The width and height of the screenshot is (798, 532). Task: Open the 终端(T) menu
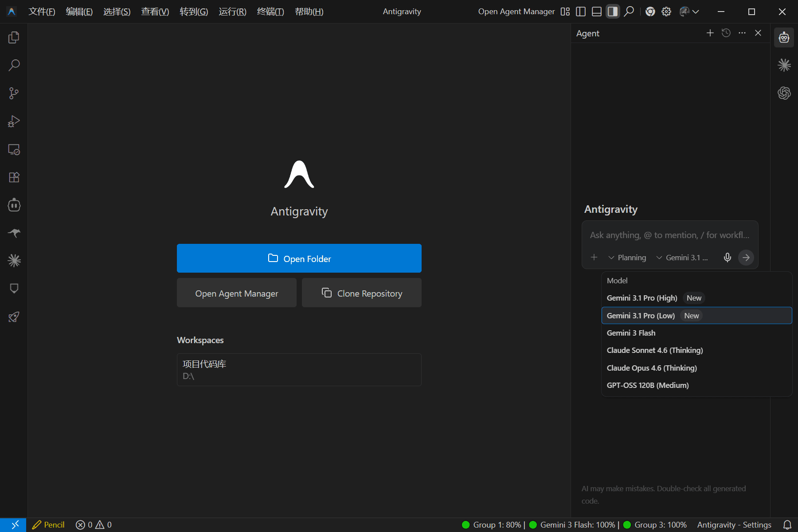270,12
